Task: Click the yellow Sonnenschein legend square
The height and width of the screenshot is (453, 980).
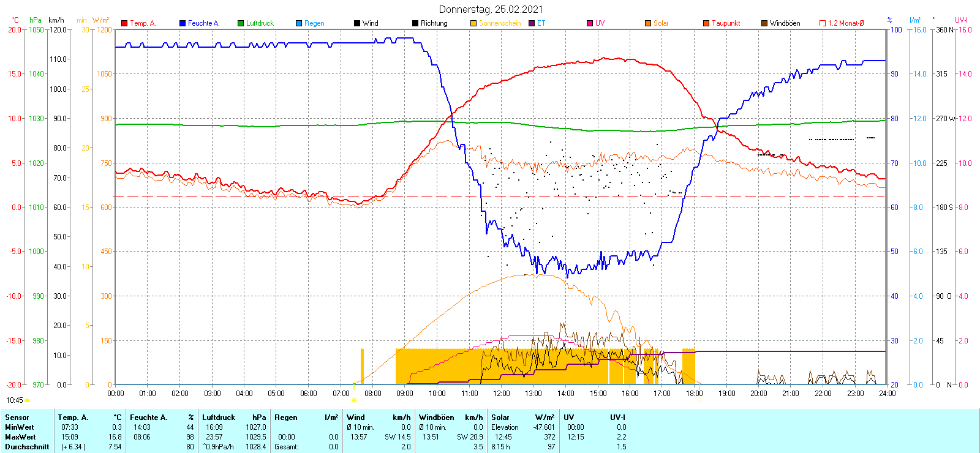Action: point(473,23)
